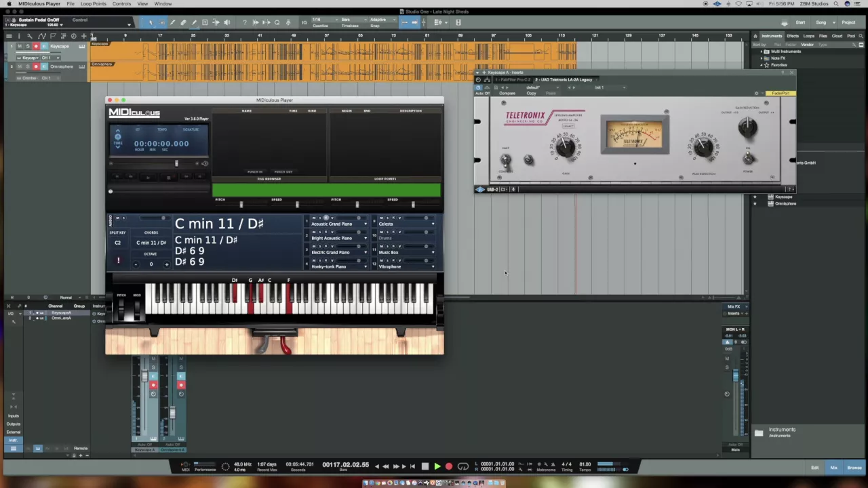Screen dimensions: 868x488
Task: Toggle record arm on Keyscape track
Action: pyautogui.click(x=36, y=46)
